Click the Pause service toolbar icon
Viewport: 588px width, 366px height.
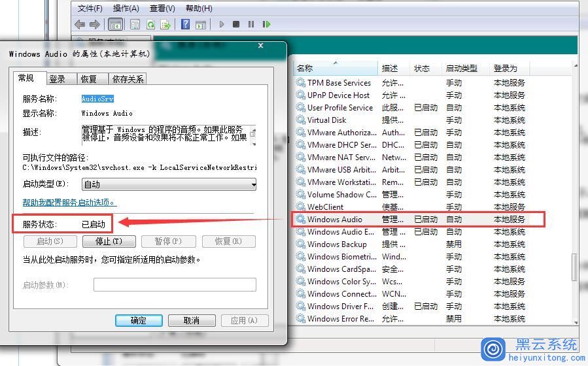coord(251,24)
